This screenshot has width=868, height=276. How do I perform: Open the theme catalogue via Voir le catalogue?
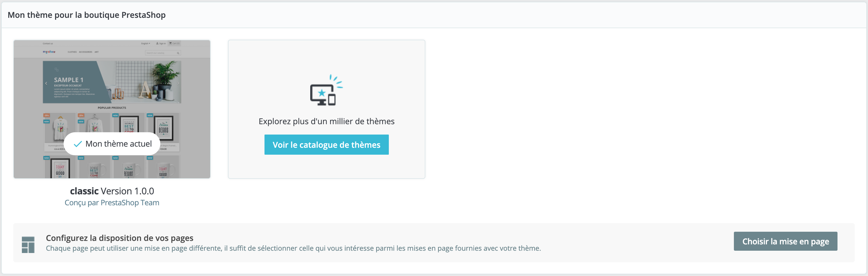[326, 145]
